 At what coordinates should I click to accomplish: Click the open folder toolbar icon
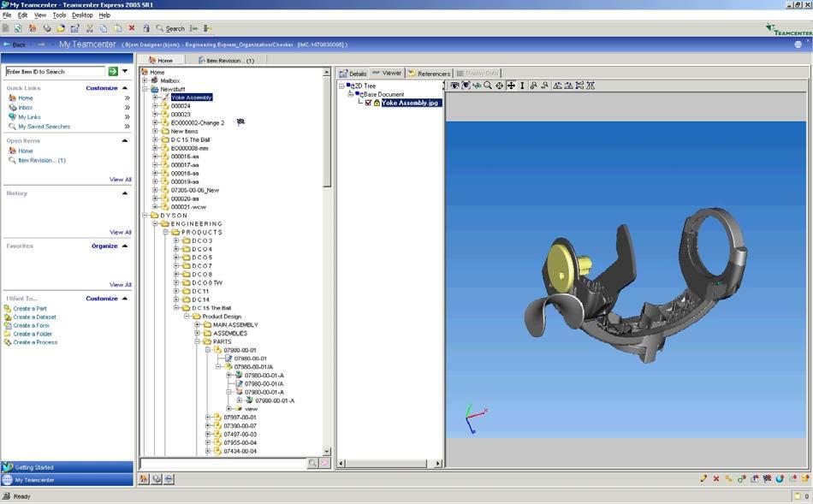click(x=61, y=28)
